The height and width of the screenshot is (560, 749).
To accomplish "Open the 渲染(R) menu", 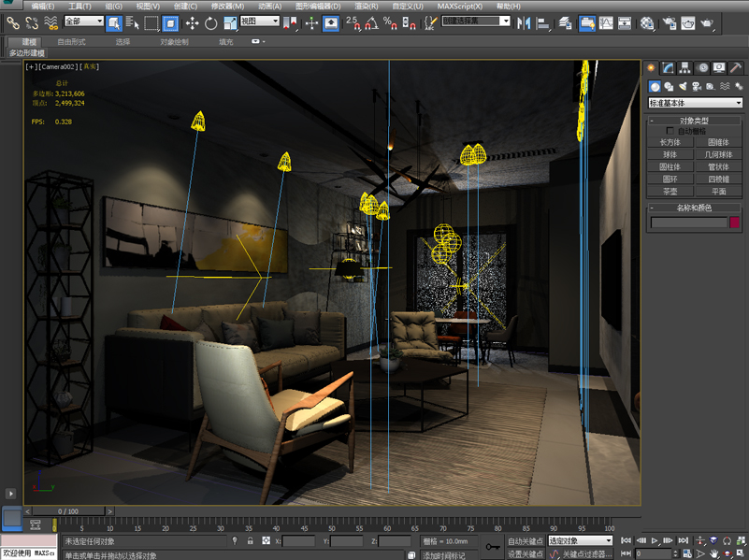I will tap(367, 7).
